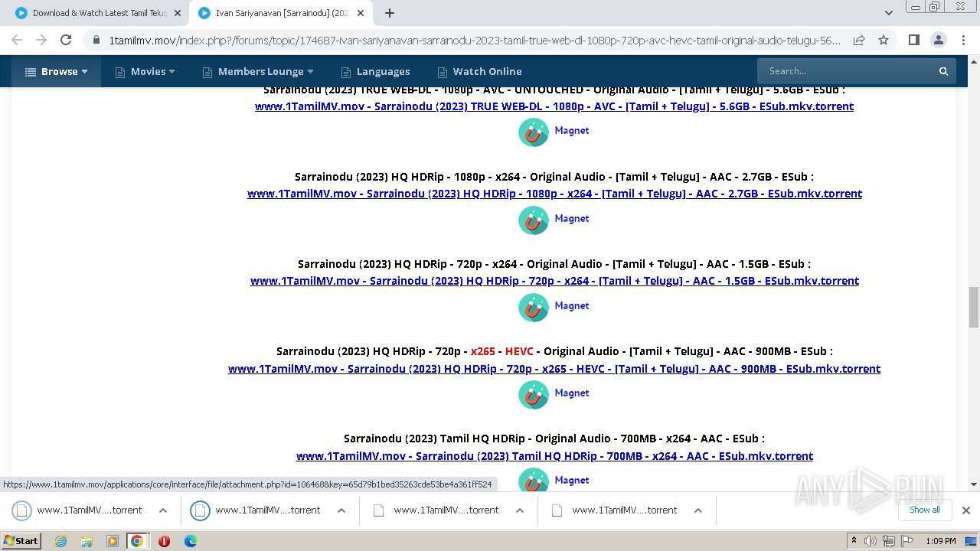Open media player from taskbar
Screen dimensions: 980x551
[x=112, y=541]
